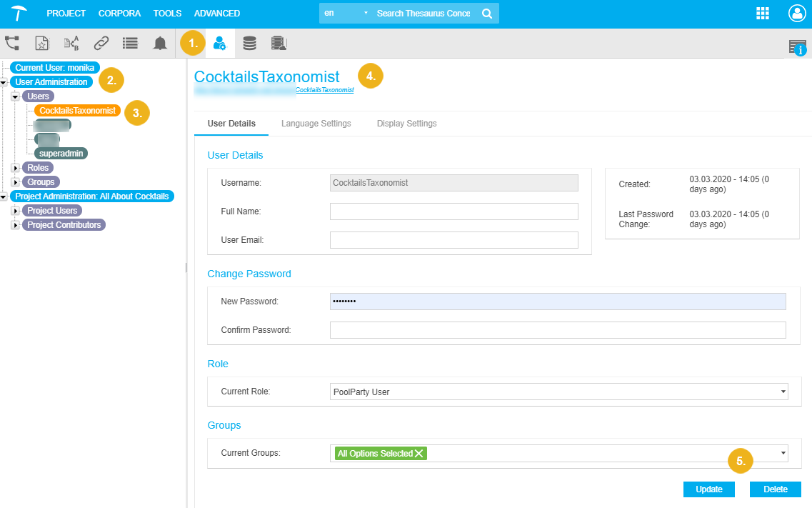Open the user management icon
Viewport: 812px width, 508px height.
(x=219, y=43)
